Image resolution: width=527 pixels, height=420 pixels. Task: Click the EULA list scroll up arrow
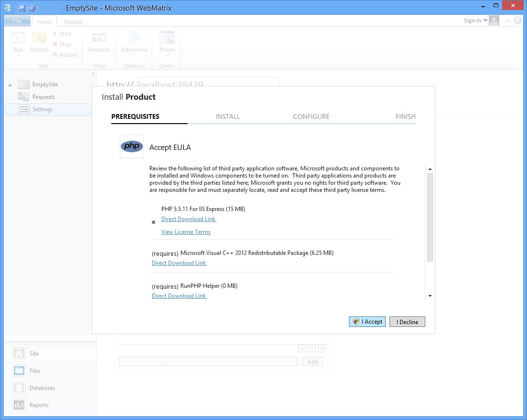[x=430, y=169]
